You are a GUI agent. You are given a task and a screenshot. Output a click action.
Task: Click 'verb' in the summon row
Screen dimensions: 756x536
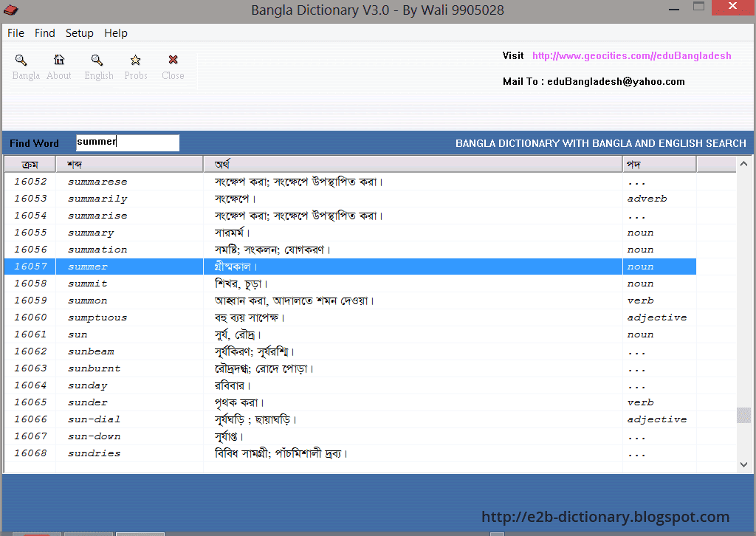coord(640,300)
